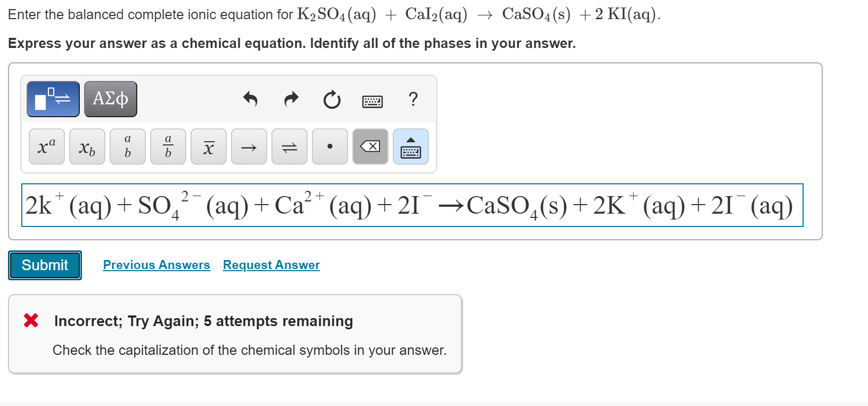Select the superscript x^a tool

click(x=46, y=147)
